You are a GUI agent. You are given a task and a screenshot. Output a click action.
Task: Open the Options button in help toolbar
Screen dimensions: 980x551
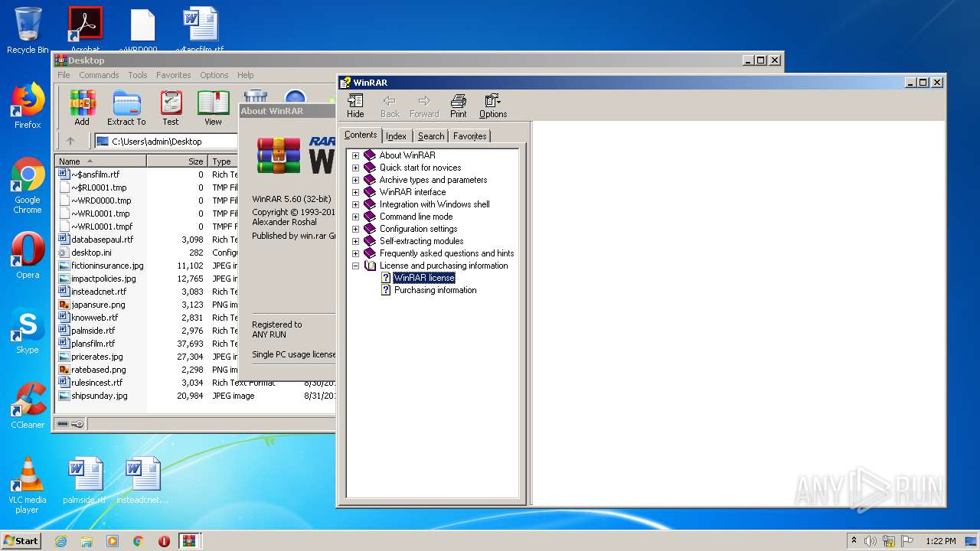tap(493, 106)
